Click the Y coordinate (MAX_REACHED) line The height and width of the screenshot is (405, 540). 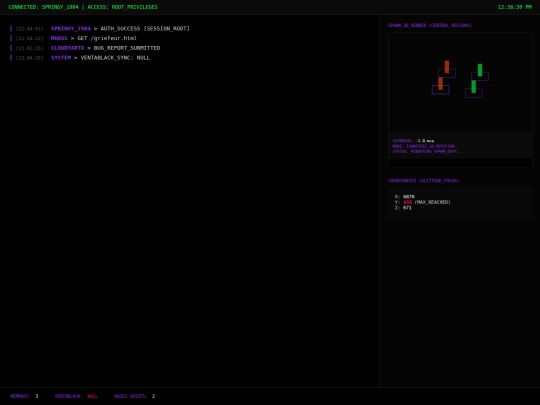tap(423, 202)
